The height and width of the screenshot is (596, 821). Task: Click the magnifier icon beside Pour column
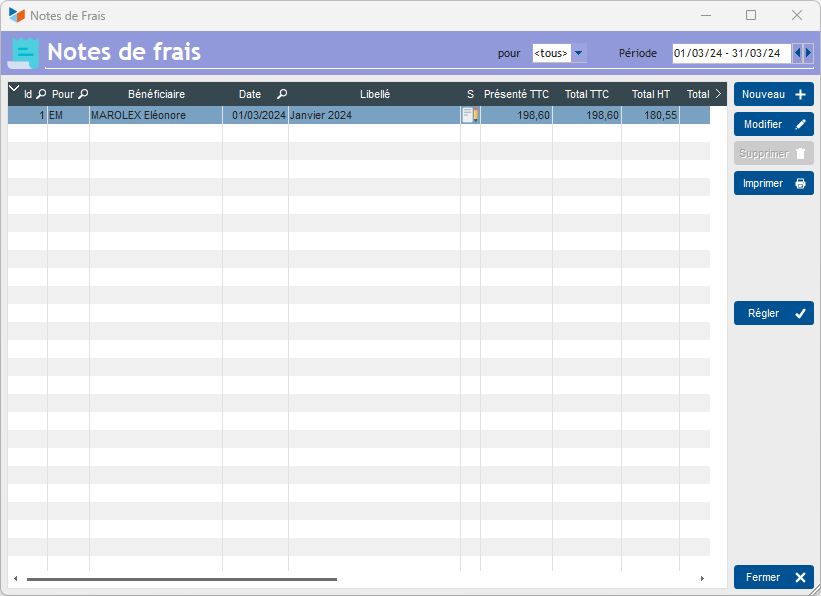tap(83, 94)
